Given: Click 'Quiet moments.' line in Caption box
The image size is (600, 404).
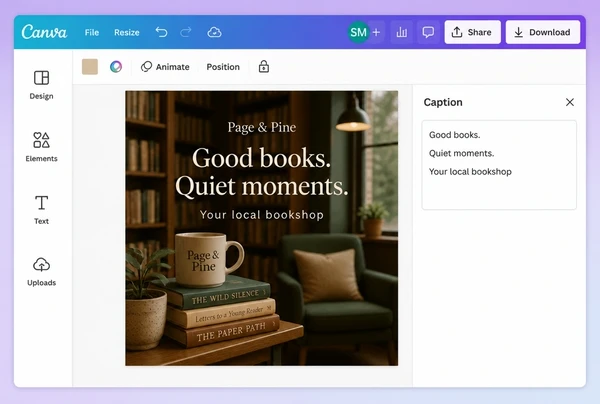Looking at the screenshot, I should (x=461, y=153).
